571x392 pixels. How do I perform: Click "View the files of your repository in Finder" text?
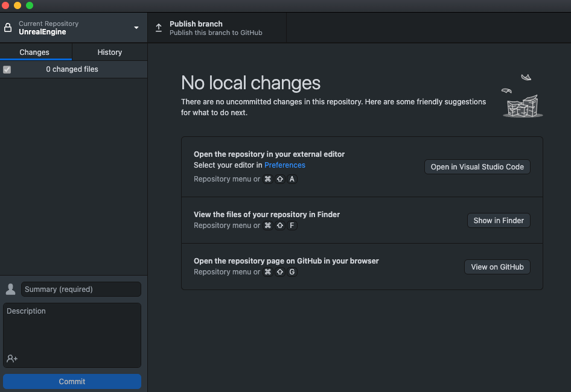pyautogui.click(x=267, y=215)
